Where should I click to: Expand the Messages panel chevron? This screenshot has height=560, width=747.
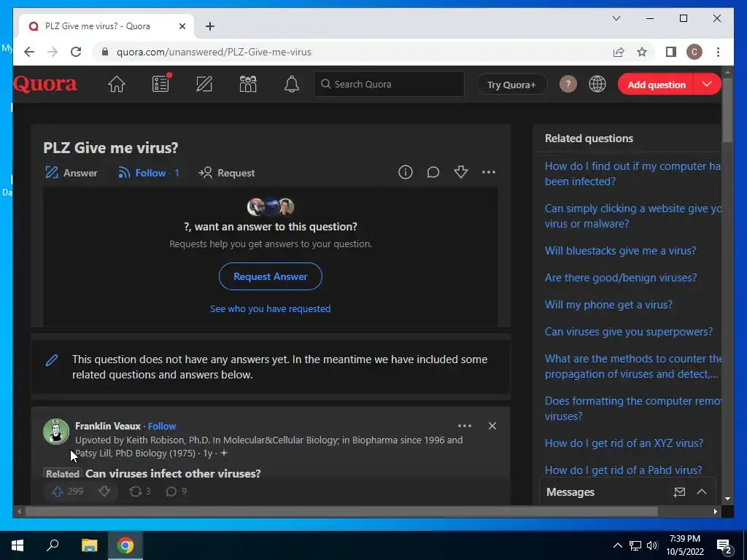point(702,492)
